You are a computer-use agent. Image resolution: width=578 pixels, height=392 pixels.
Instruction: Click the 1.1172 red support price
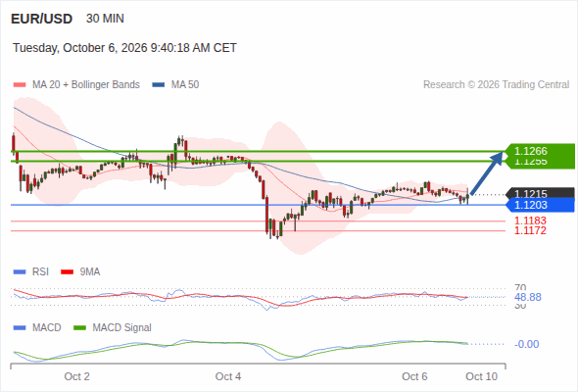pos(530,231)
